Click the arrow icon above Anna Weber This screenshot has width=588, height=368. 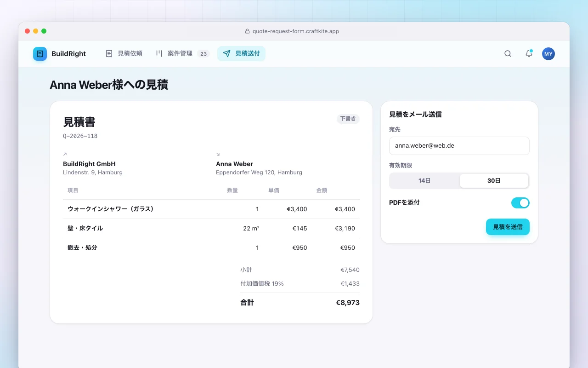click(218, 154)
